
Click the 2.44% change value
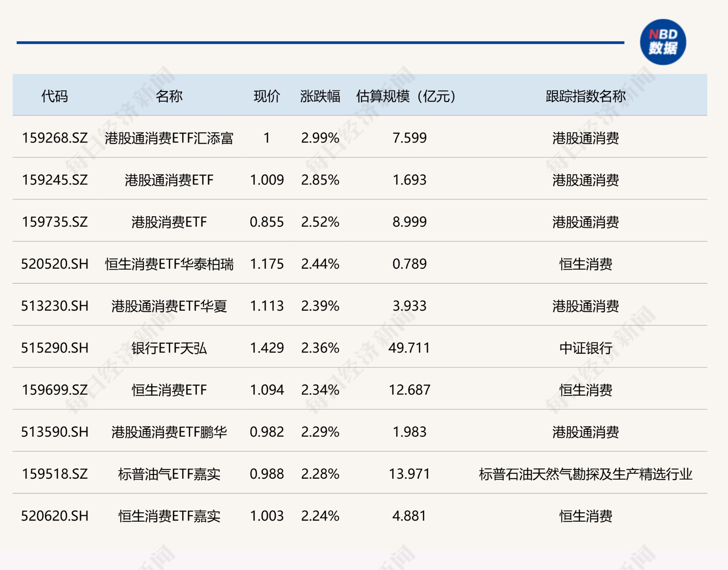click(320, 264)
